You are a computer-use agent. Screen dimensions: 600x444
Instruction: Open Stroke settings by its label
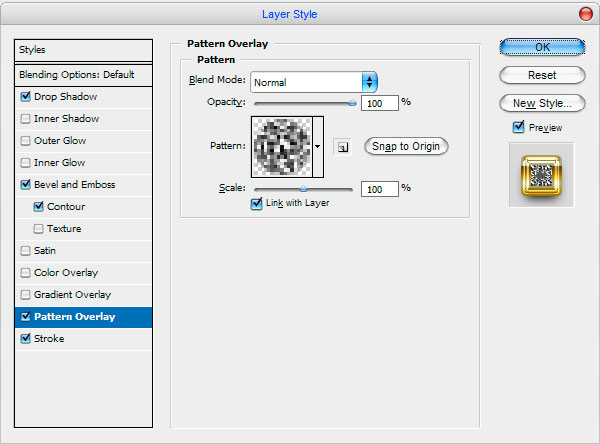pos(49,338)
